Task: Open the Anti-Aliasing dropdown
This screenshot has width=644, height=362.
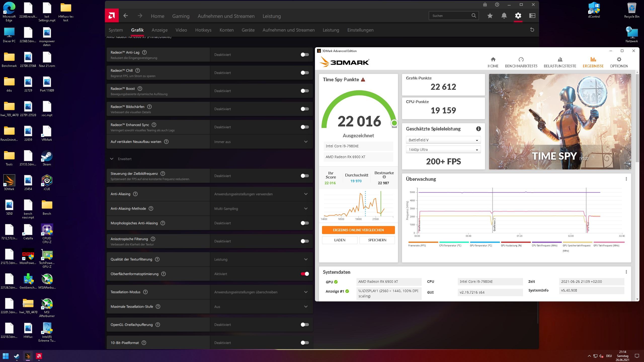Action: pos(261,194)
